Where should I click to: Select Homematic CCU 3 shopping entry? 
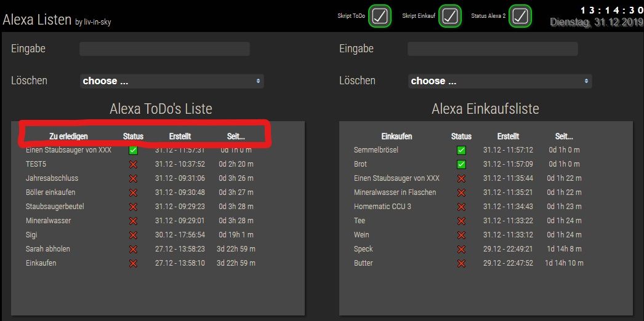[x=382, y=206]
